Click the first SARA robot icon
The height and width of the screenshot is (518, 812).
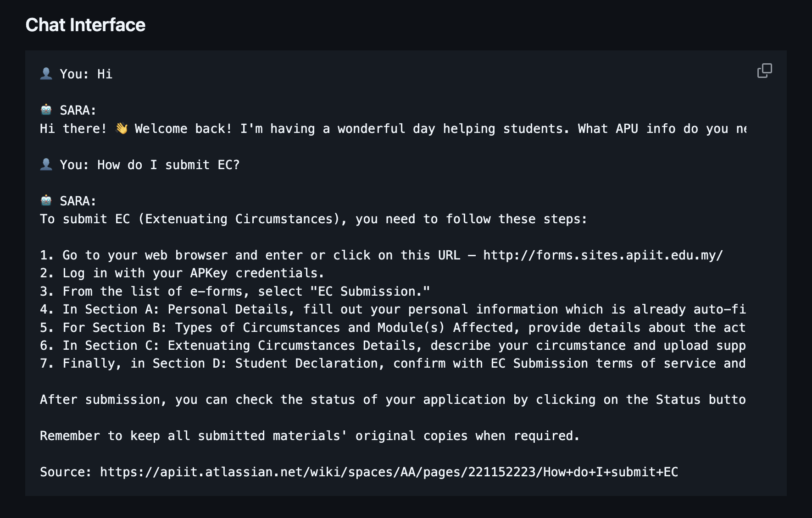click(x=46, y=110)
